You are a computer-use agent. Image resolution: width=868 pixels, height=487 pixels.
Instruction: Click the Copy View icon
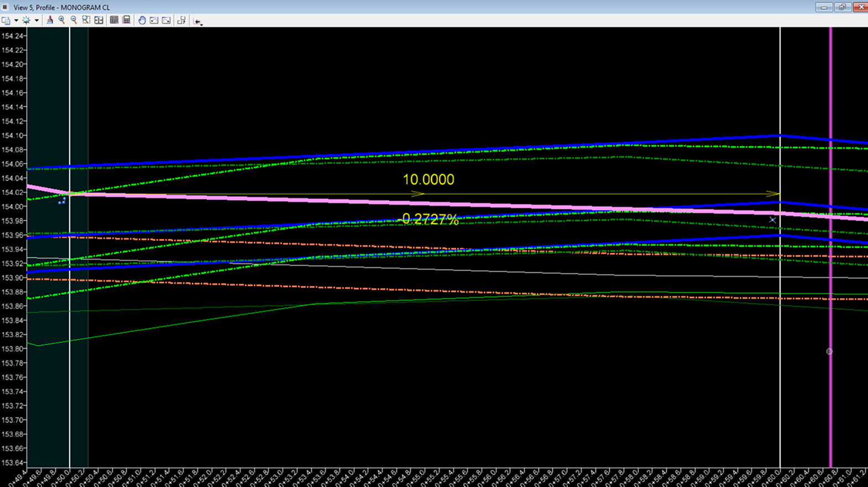(x=181, y=20)
